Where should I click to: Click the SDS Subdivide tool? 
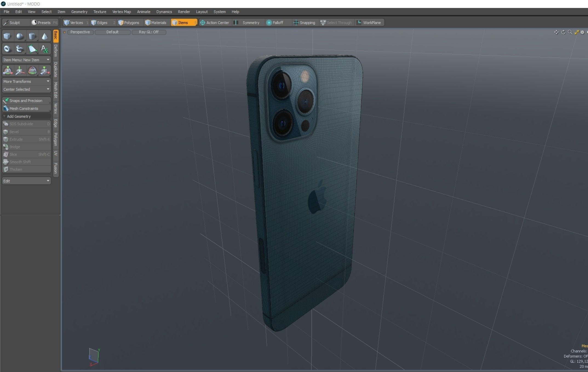pos(26,124)
